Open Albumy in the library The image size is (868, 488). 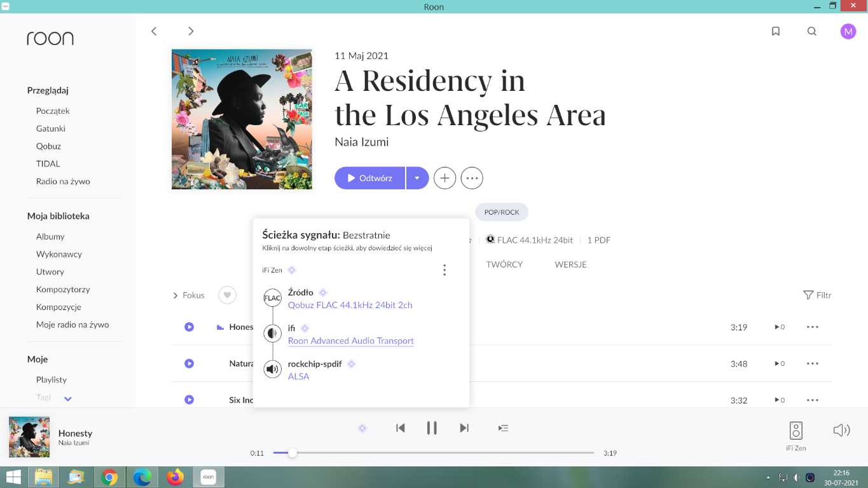[50, 236]
